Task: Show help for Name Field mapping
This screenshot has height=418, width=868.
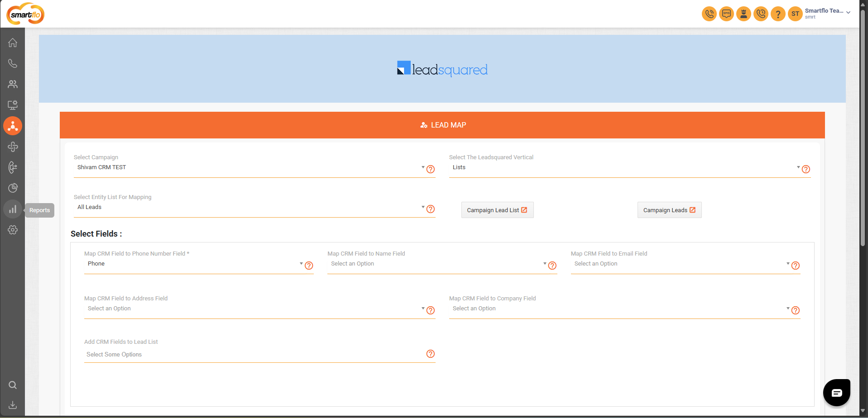Action: [552, 266]
